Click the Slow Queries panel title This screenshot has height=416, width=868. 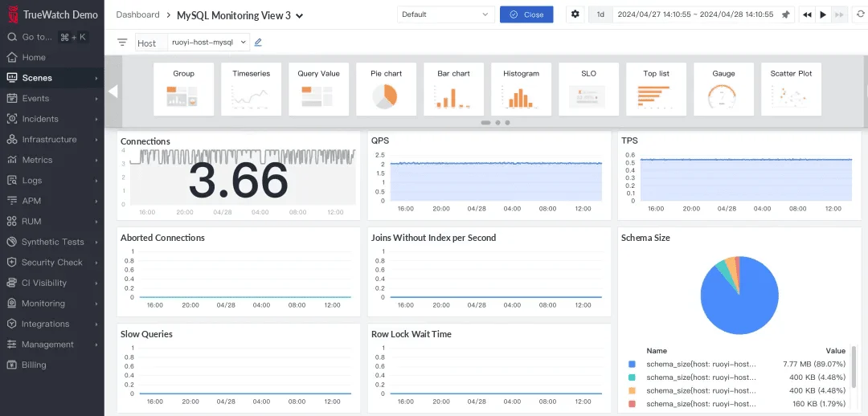[x=147, y=334]
